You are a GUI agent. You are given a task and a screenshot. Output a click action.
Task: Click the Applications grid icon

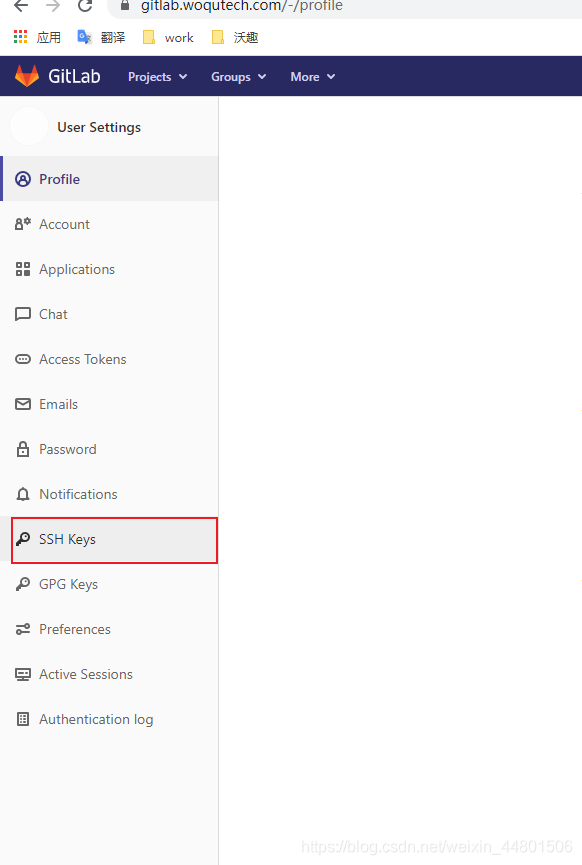click(x=23, y=269)
